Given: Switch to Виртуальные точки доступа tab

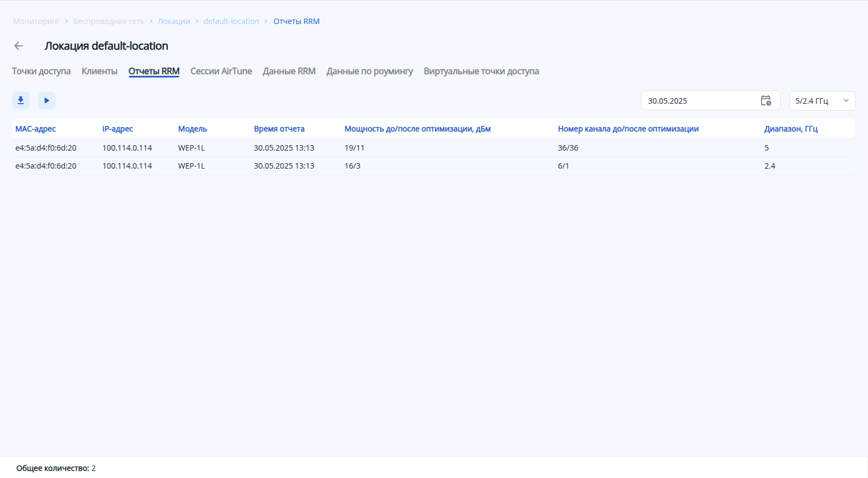Looking at the screenshot, I should pyautogui.click(x=481, y=71).
